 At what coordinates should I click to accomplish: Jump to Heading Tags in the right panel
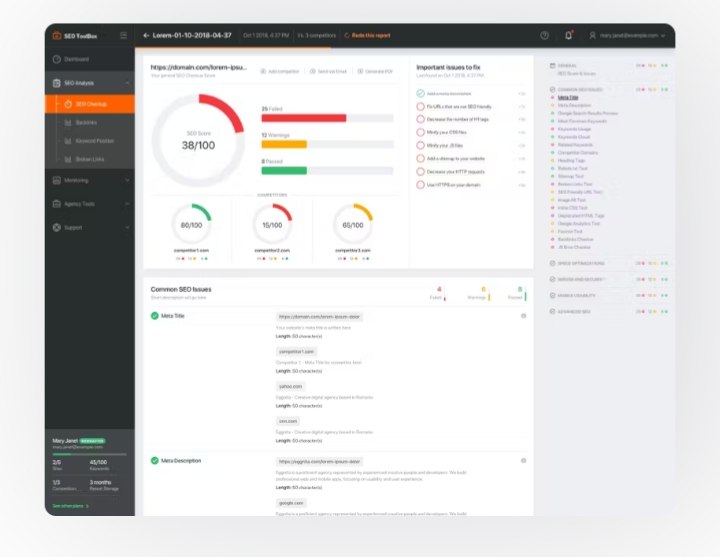click(x=571, y=161)
